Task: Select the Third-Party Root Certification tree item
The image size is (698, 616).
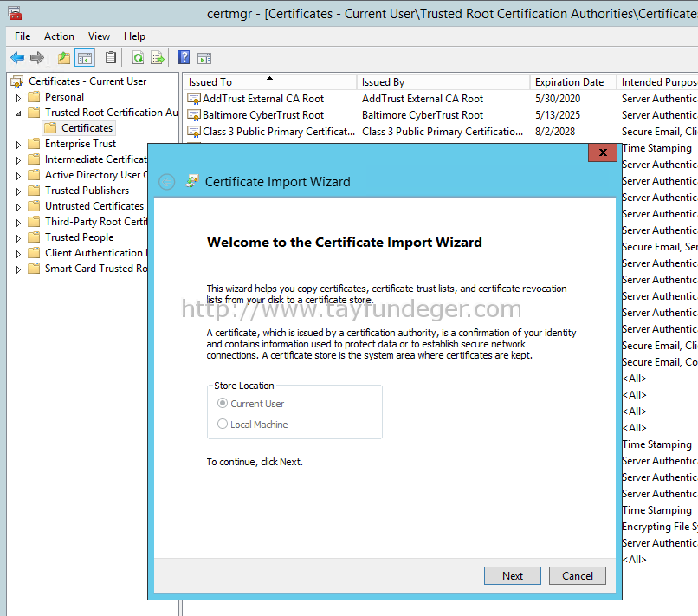Action: coord(96,222)
